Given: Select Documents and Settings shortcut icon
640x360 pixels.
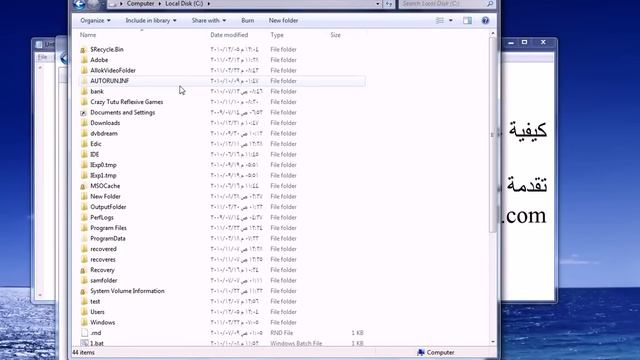Looking at the screenshot, I should tap(84, 113).
